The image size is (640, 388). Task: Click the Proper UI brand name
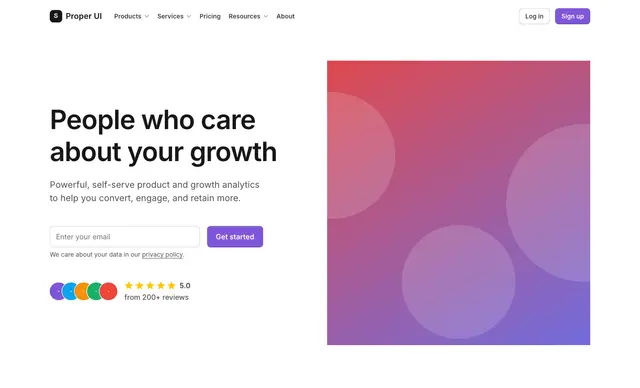click(84, 16)
